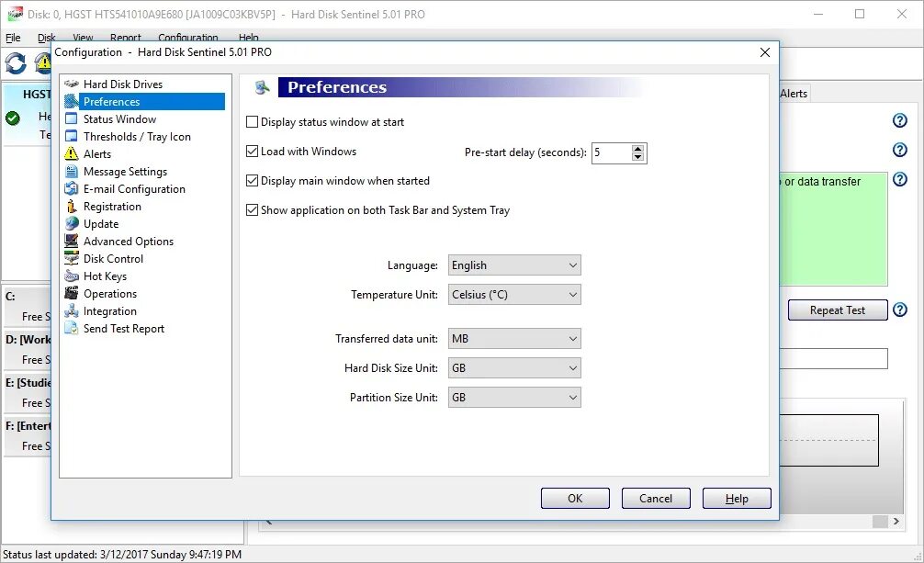Click the Operations clapperboard icon
This screenshot has height=563, width=924.
coord(72,293)
